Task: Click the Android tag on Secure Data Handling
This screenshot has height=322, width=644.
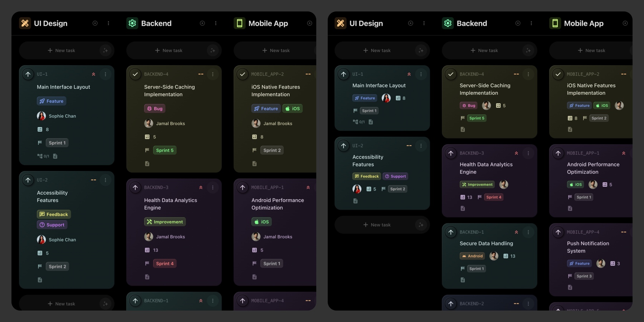Action: [472, 256]
